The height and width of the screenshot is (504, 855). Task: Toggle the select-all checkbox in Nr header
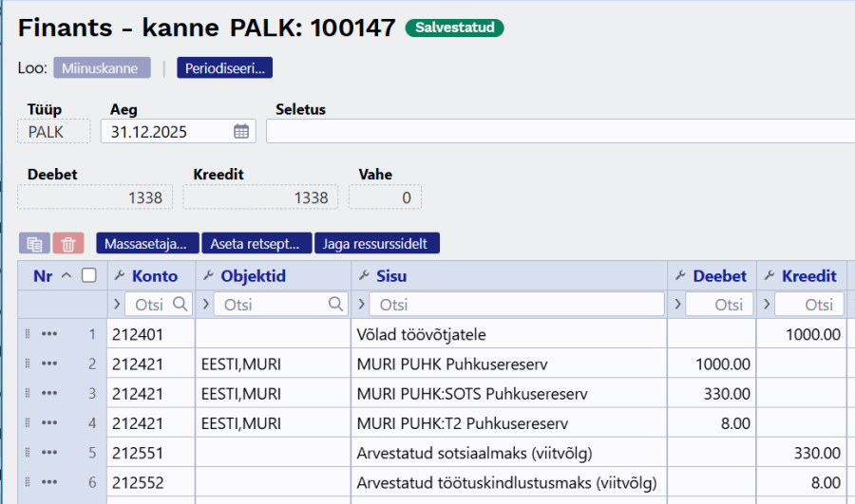point(89,276)
